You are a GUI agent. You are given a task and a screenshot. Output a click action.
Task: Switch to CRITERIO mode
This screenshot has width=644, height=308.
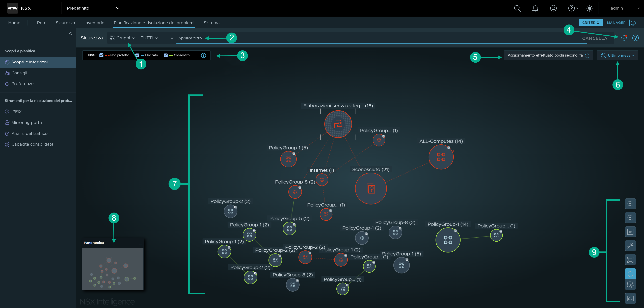click(x=591, y=23)
